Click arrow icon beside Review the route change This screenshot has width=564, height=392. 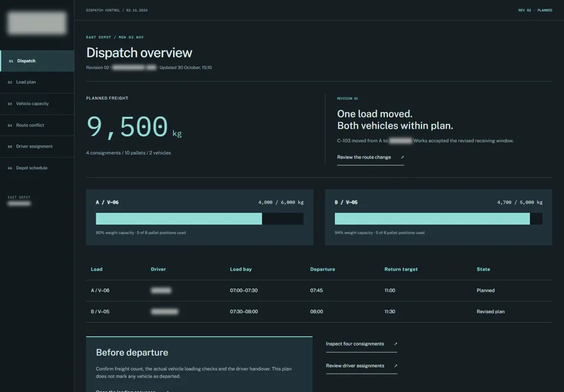click(x=402, y=158)
